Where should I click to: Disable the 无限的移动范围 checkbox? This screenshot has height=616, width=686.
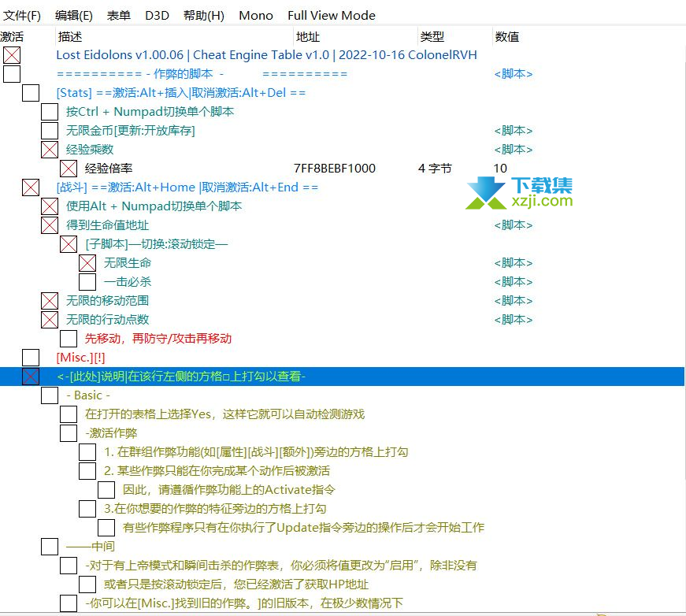pyautogui.click(x=50, y=301)
